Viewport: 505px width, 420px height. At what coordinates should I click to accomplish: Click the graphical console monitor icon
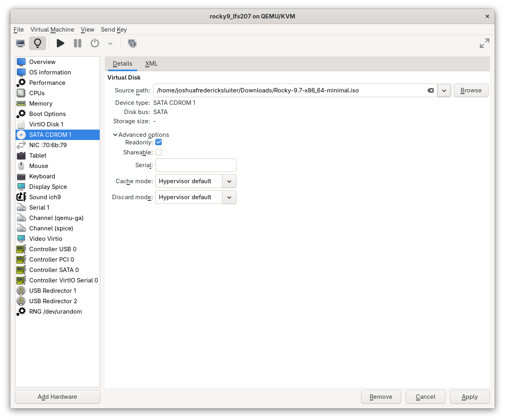point(20,43)
